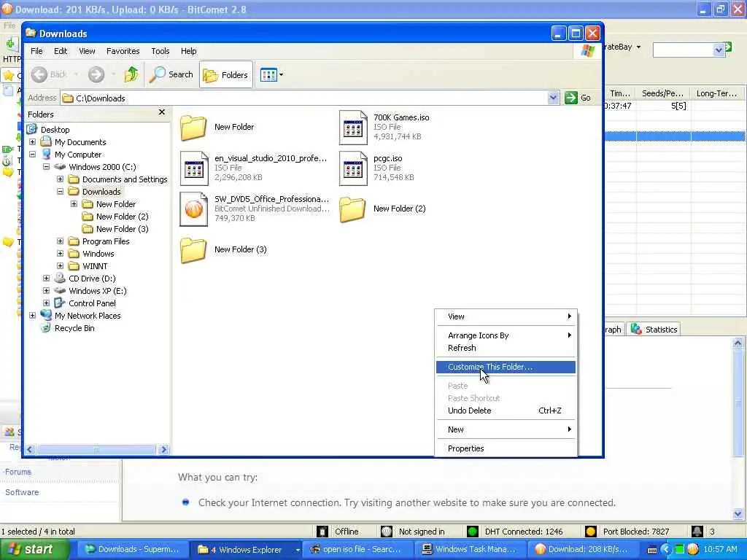The image size is (747, 560).
Task: Click the Forward arrow icon in Explorer toolbar
Action: pos(96,74)
